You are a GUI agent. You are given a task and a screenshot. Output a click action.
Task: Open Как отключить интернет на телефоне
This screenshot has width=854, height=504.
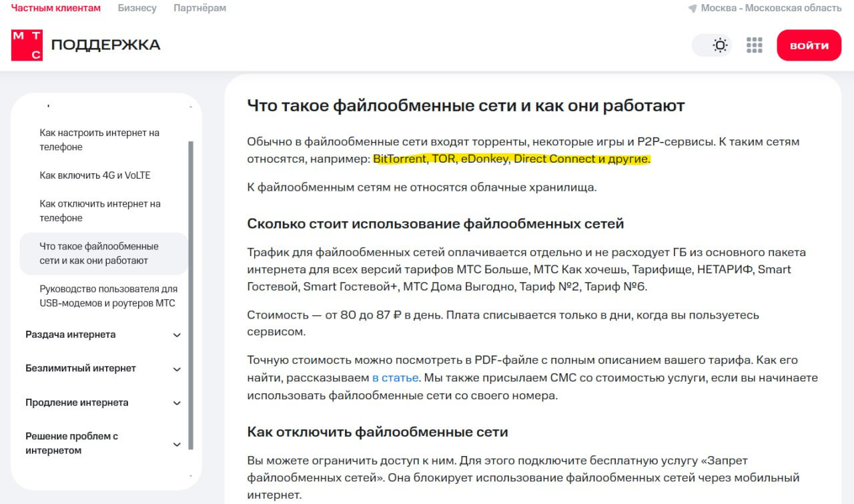[99, 211]
